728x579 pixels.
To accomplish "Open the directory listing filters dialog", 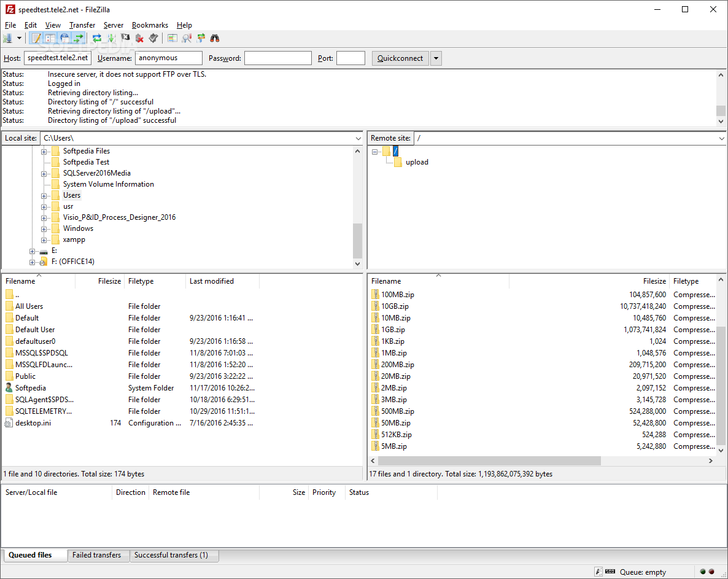I will pyautogui.click(x=172, y=38).
